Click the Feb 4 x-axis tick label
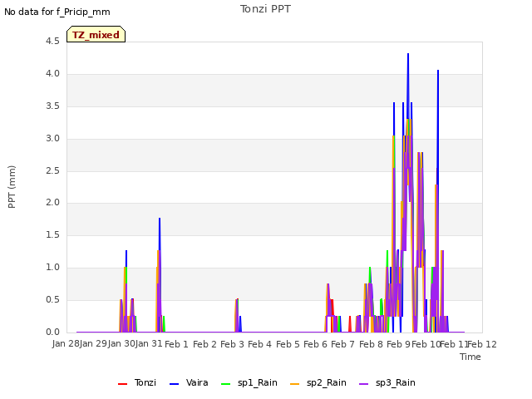The width and height of the screenshot is (532, 399). coord(259,344)
